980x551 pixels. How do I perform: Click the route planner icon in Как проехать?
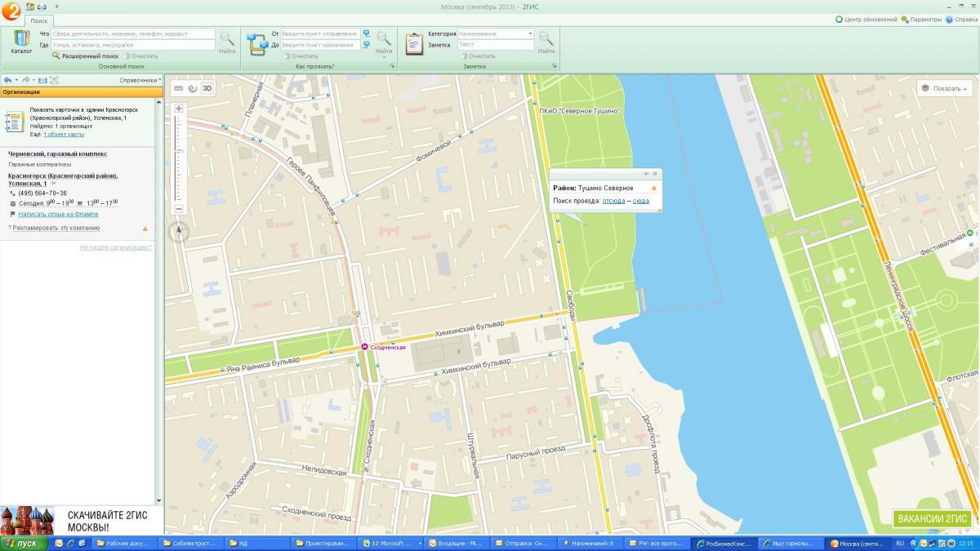point(257,43)
